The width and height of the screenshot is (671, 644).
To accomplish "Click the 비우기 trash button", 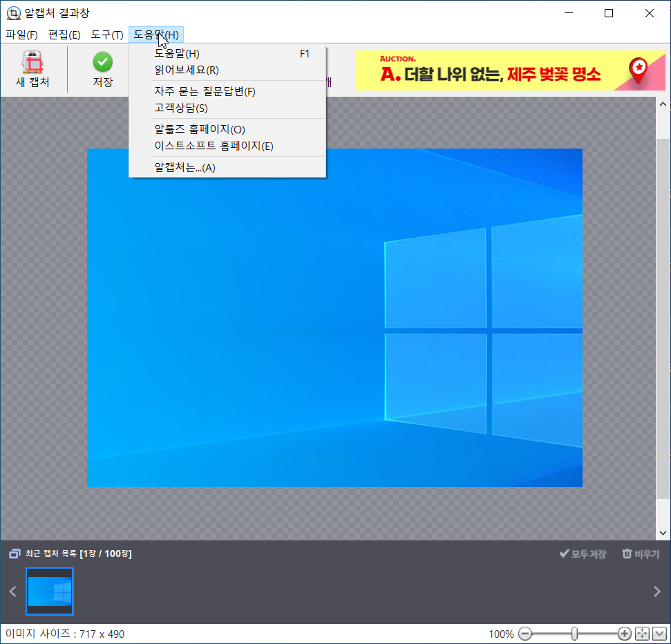I will [x=641, y=553].
